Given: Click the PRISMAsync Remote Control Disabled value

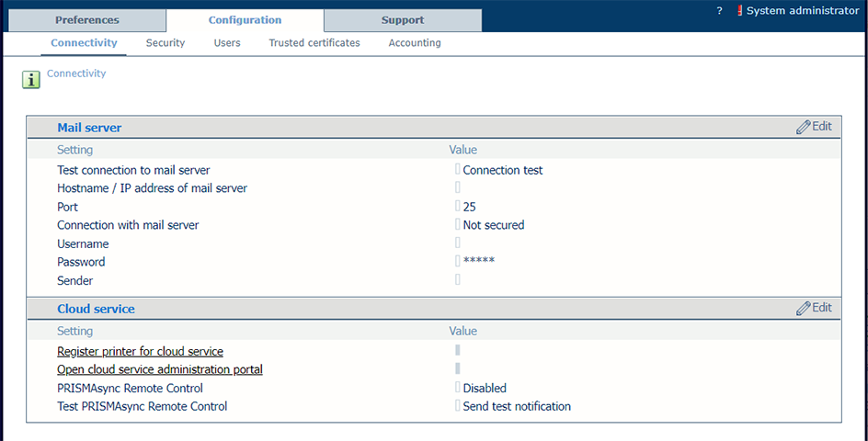Looking at the screenshot, I should click(x=485, y=389).
